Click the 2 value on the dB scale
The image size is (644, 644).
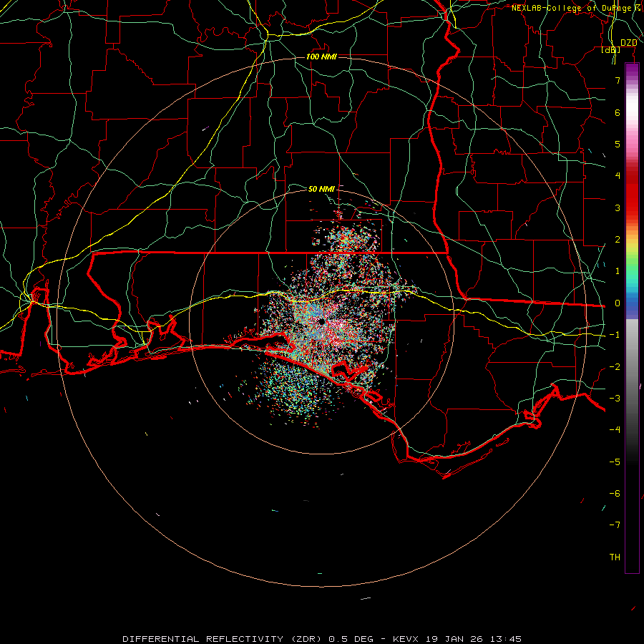tap(618, 240)
